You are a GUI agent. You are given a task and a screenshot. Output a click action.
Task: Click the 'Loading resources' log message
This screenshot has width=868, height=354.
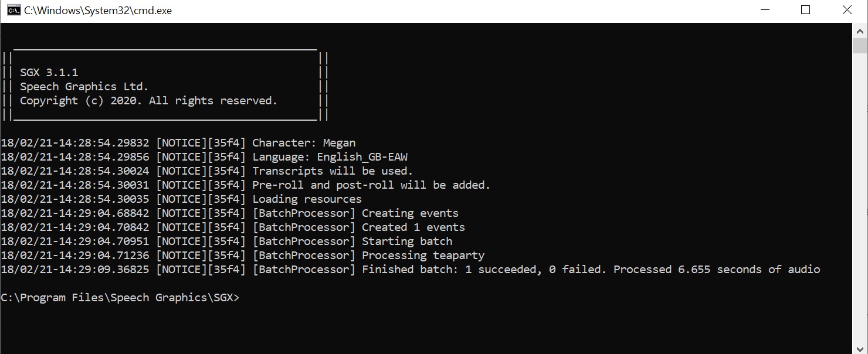pyautogui.click(x=307, y=199)
